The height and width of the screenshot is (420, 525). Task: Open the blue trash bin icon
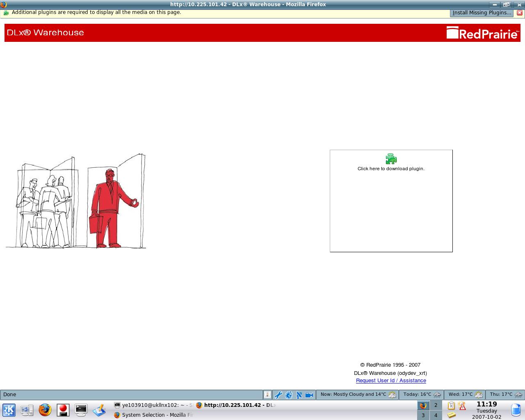tap(516, 410)
